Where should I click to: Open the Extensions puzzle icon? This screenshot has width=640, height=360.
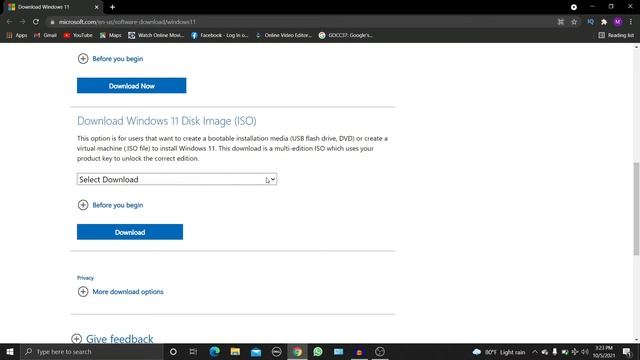click(x=604, y=22)
